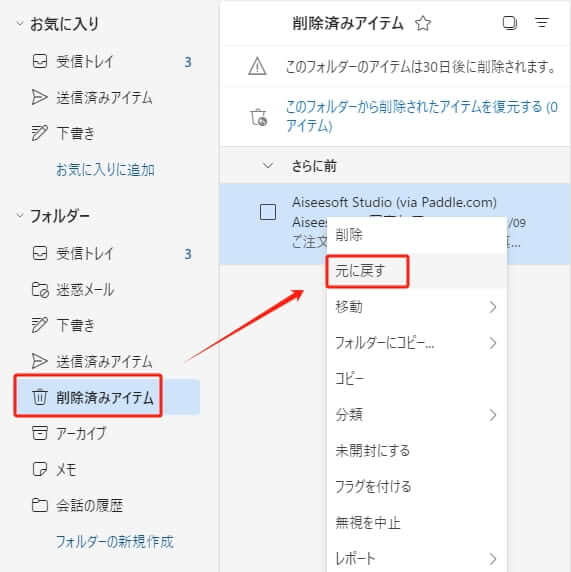
Task: Expand フォルダーにコピー submenu arrow
Action: click(x=493, y=343)
